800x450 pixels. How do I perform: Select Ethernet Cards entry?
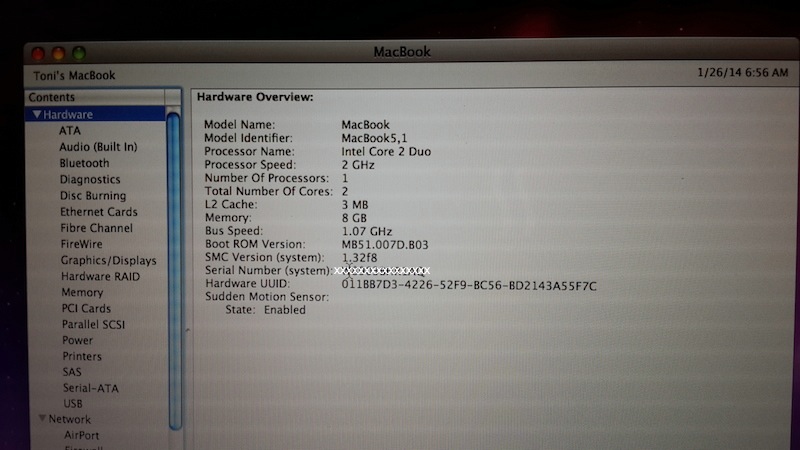98,212
